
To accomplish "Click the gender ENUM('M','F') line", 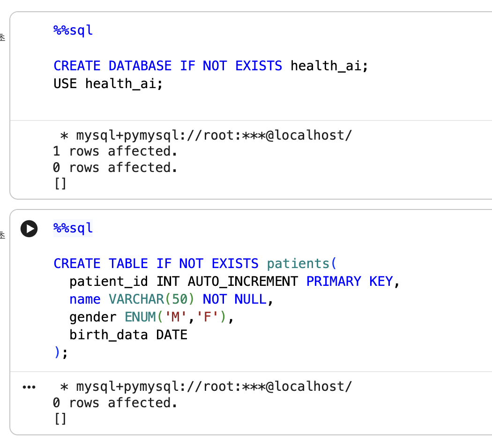I will click(x=151, y=317).
